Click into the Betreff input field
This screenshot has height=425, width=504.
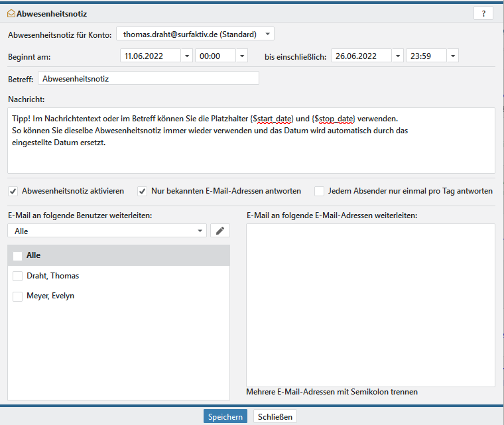[x=148, y=78]
